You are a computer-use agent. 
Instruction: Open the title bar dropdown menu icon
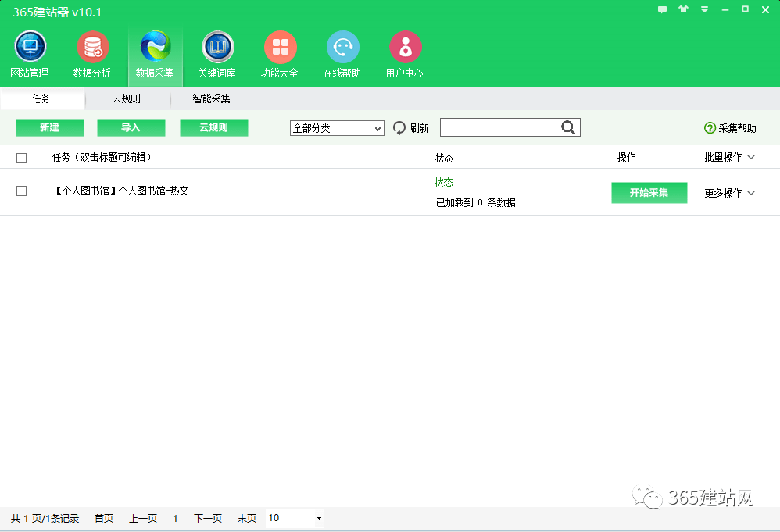tap(704, 9)
